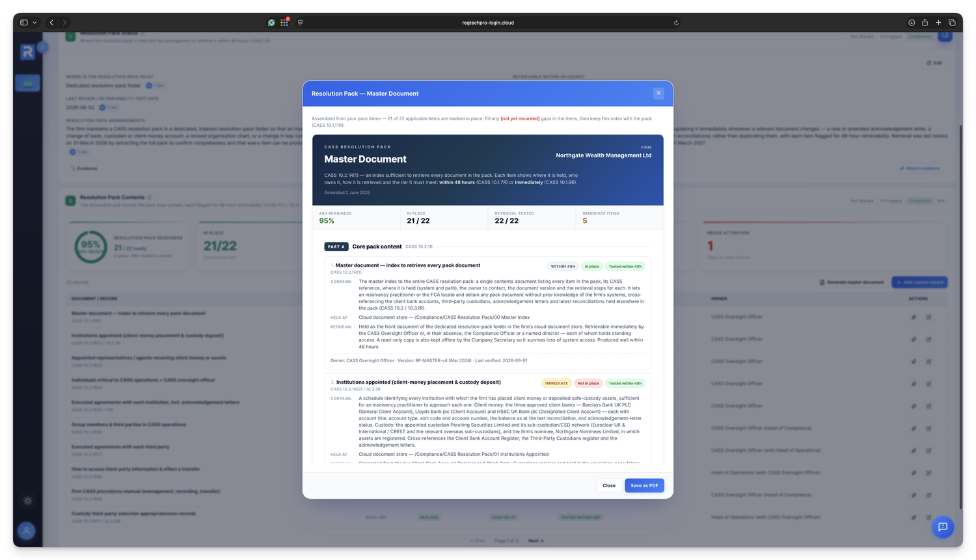Click the Save as PDF button

[644, 485]
